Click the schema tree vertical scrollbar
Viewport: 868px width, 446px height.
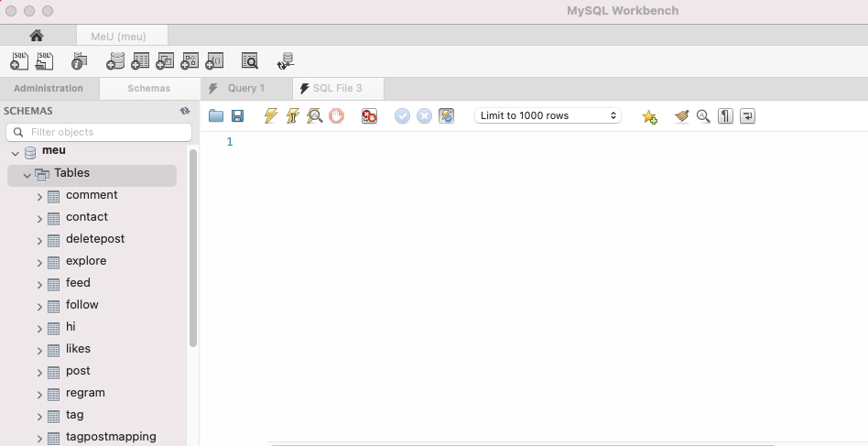click(x=193, y=248)
